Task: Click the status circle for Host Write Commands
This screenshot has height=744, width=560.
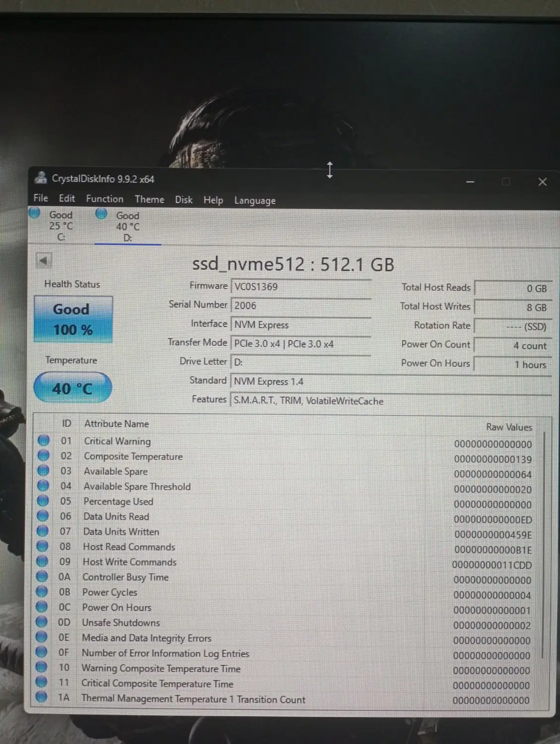Action: 43,561
